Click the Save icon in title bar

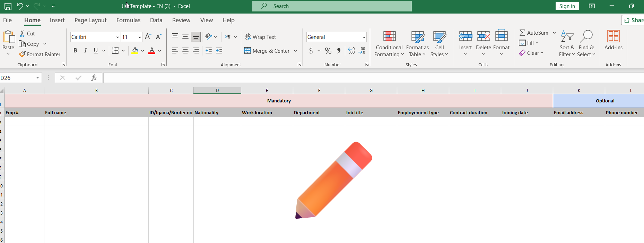click(x=8, y=6)
